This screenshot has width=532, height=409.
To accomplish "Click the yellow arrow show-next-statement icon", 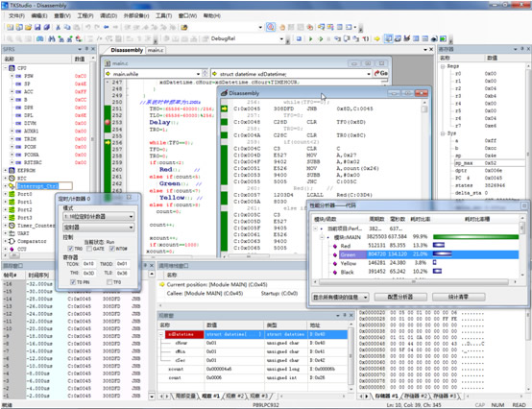I will pyautogui.click(x=377, y=38).
